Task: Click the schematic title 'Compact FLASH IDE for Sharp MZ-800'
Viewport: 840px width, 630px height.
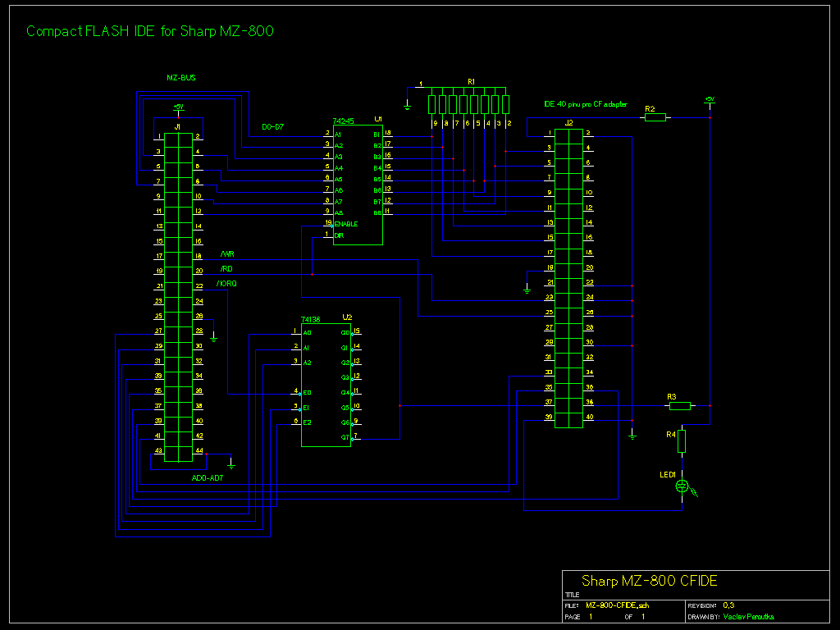Action: pos(150,31)
